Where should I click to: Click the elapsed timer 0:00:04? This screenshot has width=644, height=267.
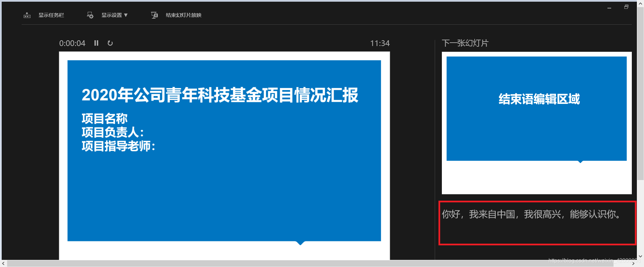72,43
